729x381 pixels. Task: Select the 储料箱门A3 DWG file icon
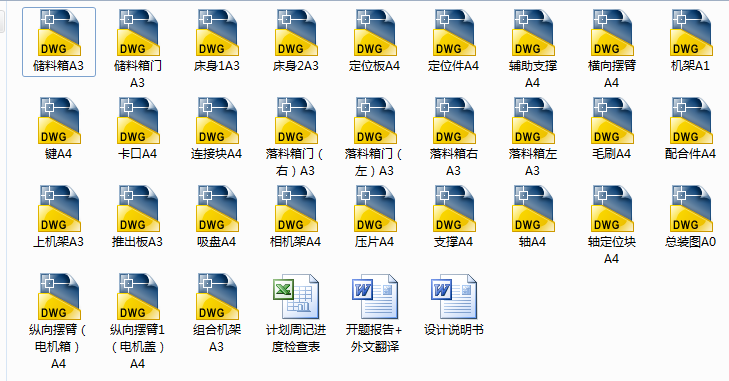[138, 33]
